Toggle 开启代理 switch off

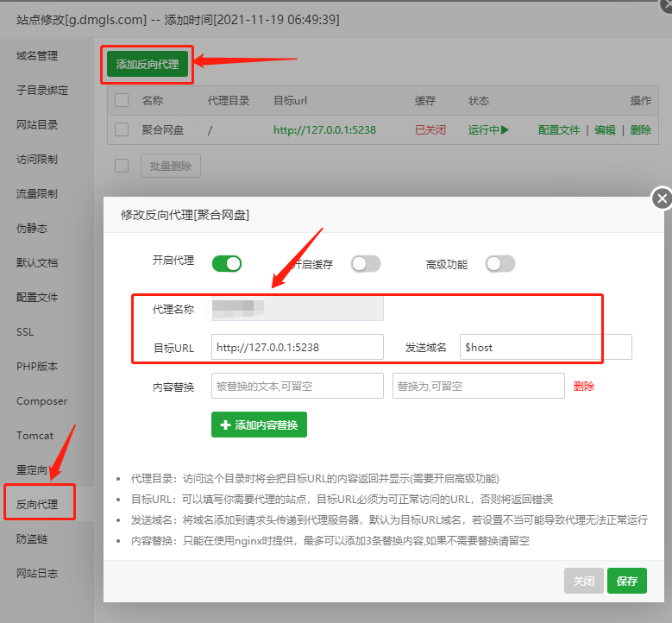[227, 263]
